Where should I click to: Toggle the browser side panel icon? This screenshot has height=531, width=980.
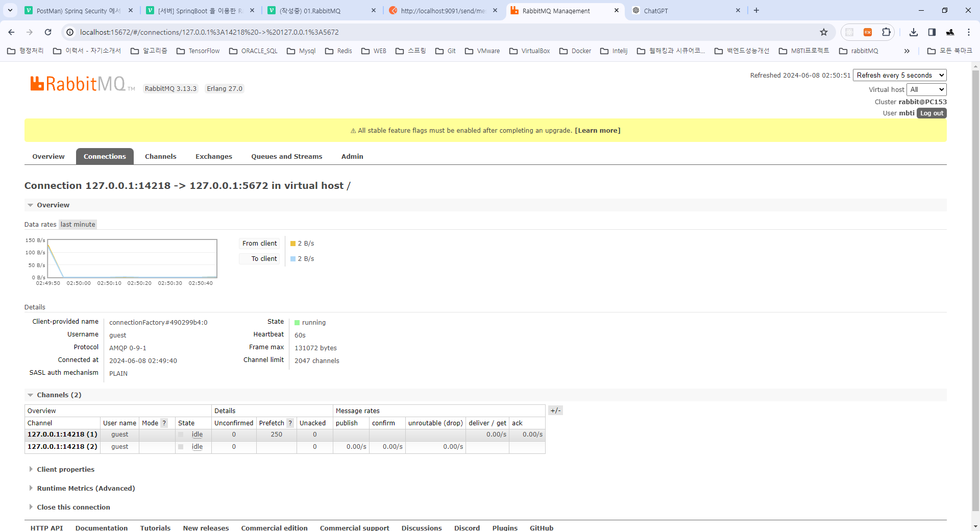(x=932, y=32)
